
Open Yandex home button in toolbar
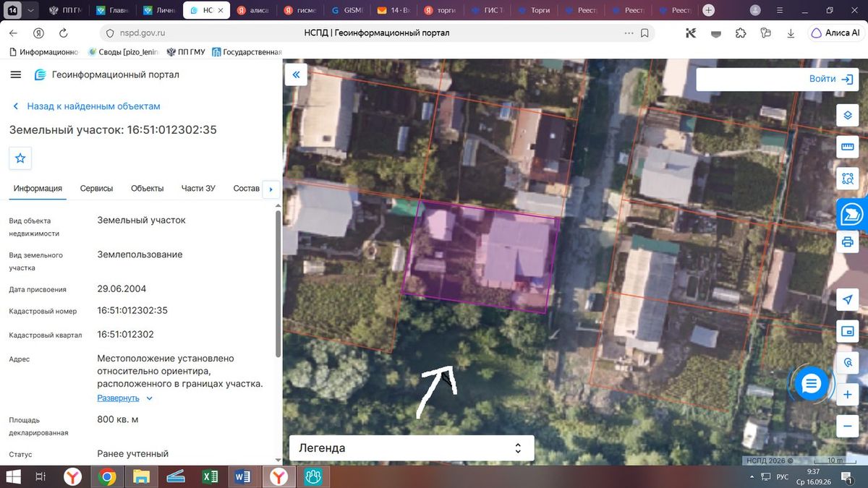pos(38,33)
